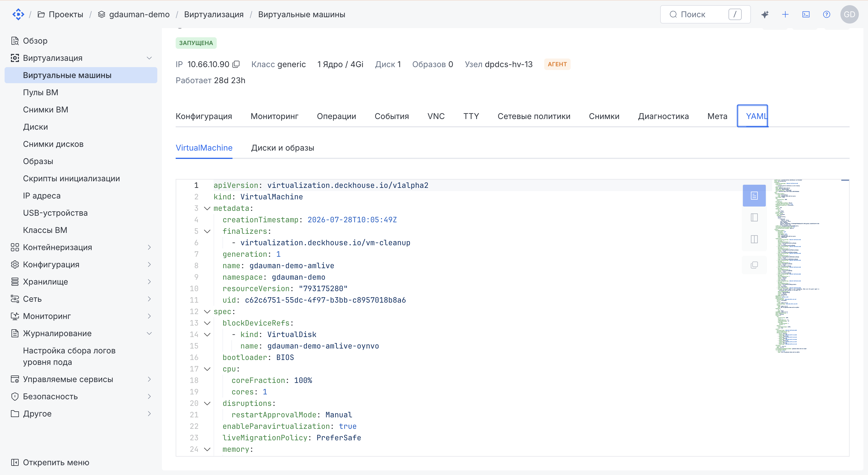This screenshot has height=475, width=868.
Task: Copy the YAML content to clipboard
Action: pos(754,265)
